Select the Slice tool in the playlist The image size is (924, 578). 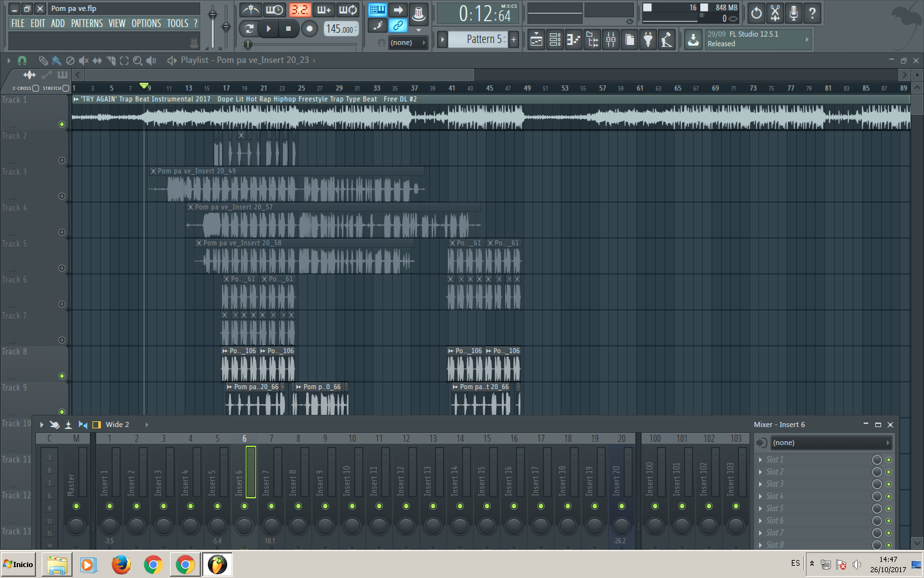point(110,60)
